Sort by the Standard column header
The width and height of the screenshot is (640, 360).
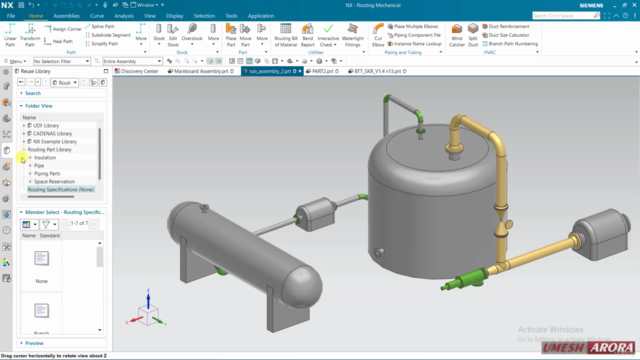(50, 236)
